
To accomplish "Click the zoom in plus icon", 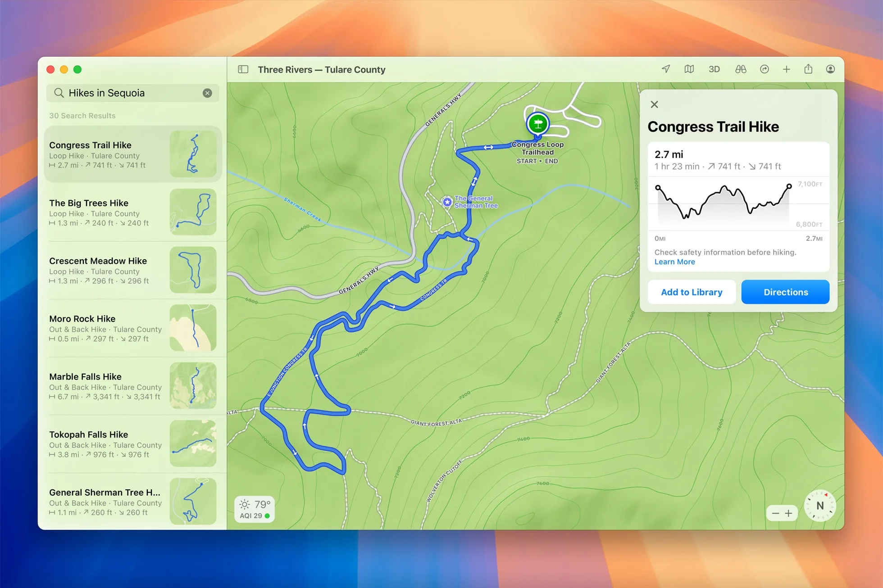I will coord(788,512).
